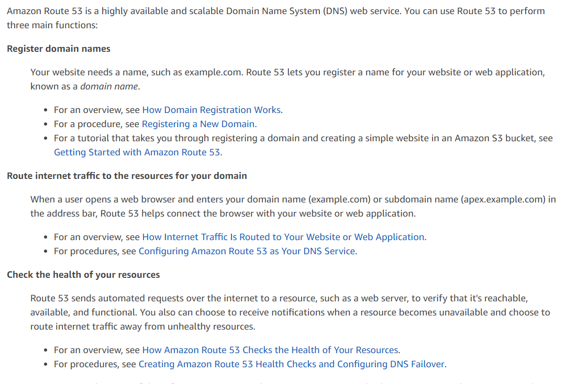Click the Register domain names heading

coord(59,49)
